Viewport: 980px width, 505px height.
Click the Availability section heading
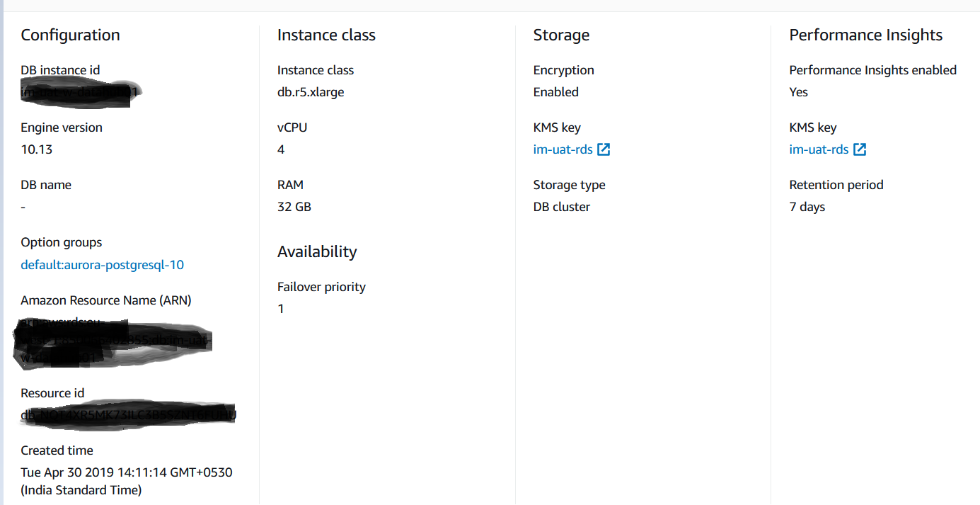317,251
